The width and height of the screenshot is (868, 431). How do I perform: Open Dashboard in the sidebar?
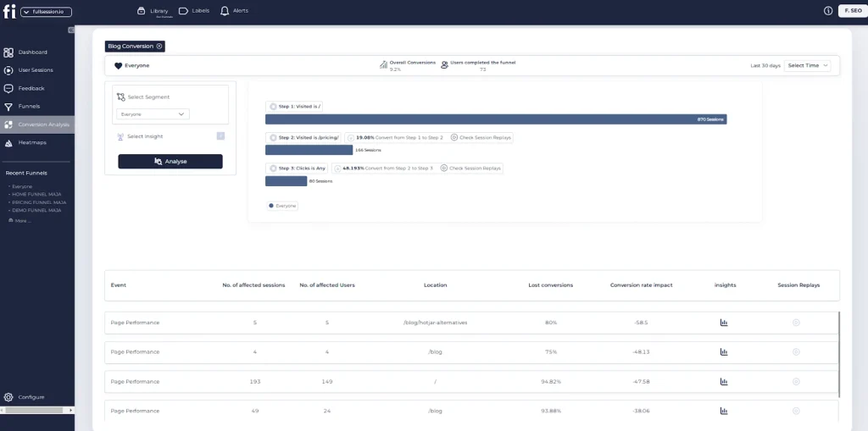33,52
